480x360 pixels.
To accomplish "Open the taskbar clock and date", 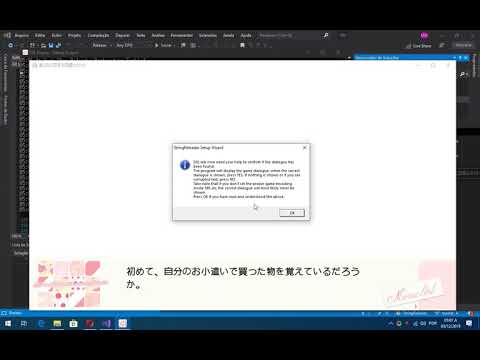I will coord(450,323).
